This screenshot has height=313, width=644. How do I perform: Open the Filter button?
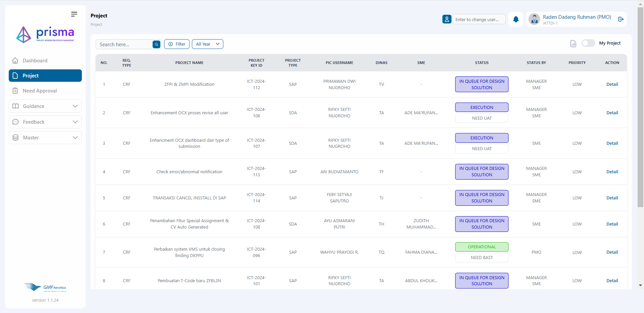click(x=177, y=44)
